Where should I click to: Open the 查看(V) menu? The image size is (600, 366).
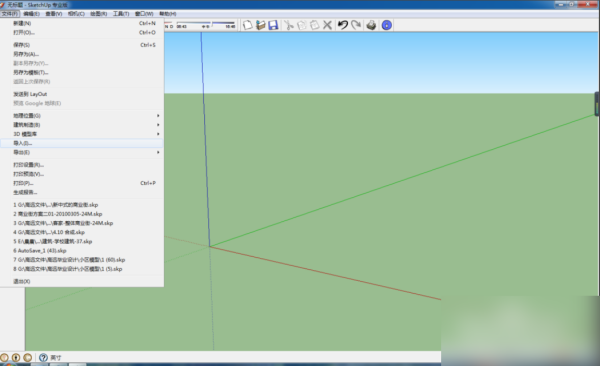pyautogui.click(x=54, y=14)
